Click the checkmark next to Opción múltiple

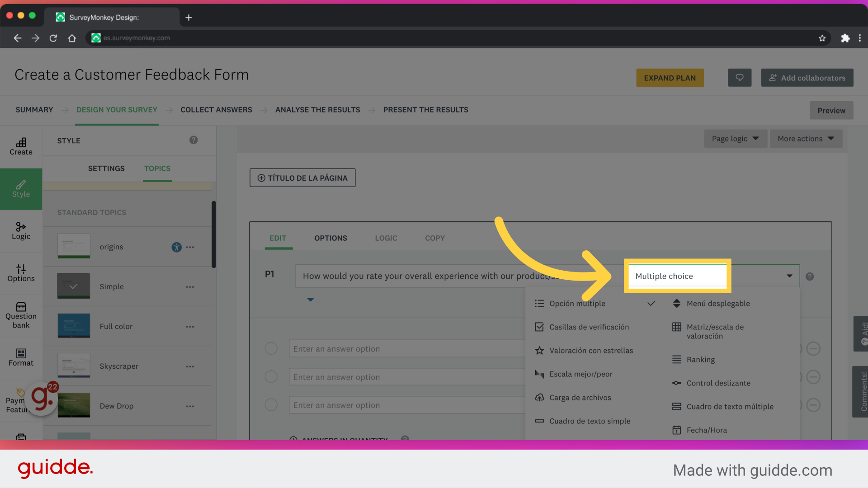click(651, 303)
